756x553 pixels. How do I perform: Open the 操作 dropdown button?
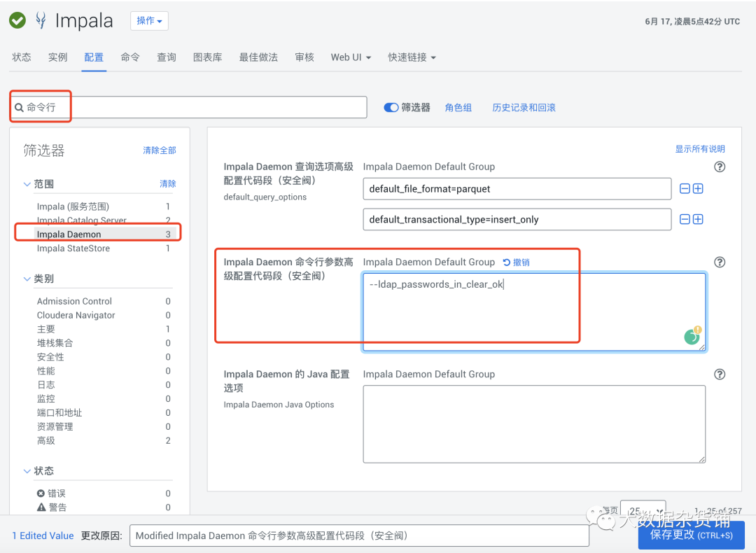tap(150, 21)
